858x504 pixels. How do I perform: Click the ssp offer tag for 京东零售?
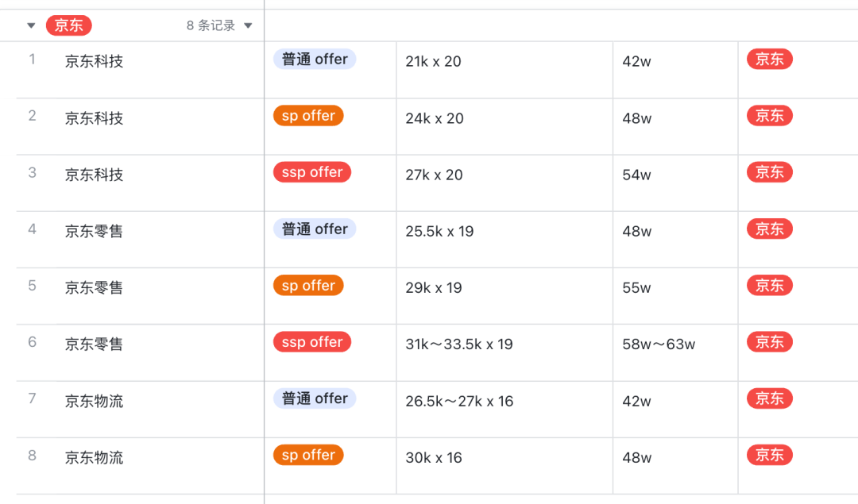click(x=311, y=341)
